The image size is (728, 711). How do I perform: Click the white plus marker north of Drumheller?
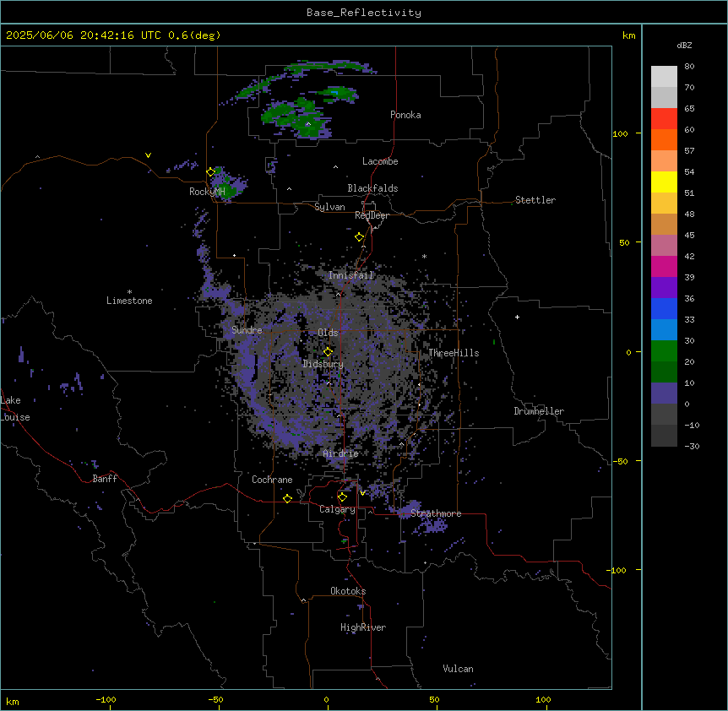(517, 317)
